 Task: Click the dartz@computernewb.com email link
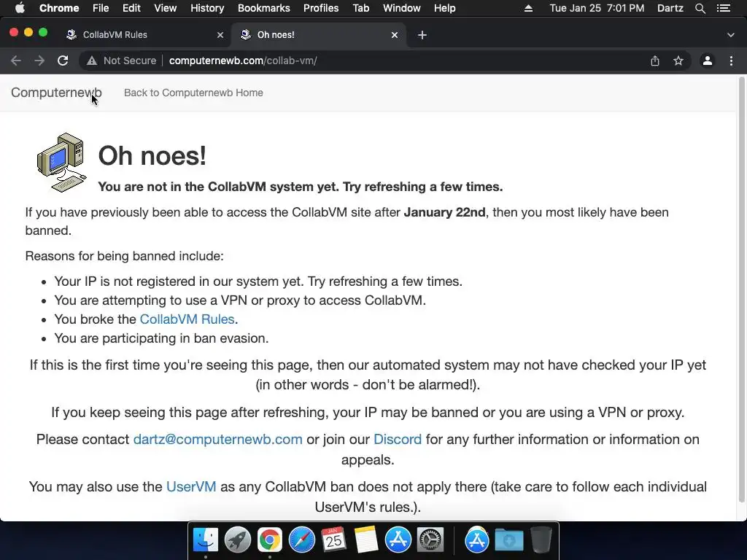tap(217, 439)
